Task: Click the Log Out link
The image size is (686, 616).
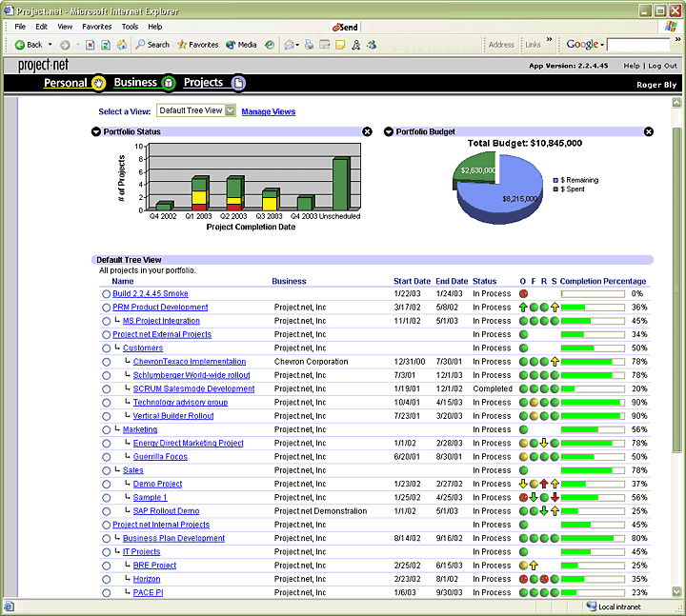Action: pos(662,66)
